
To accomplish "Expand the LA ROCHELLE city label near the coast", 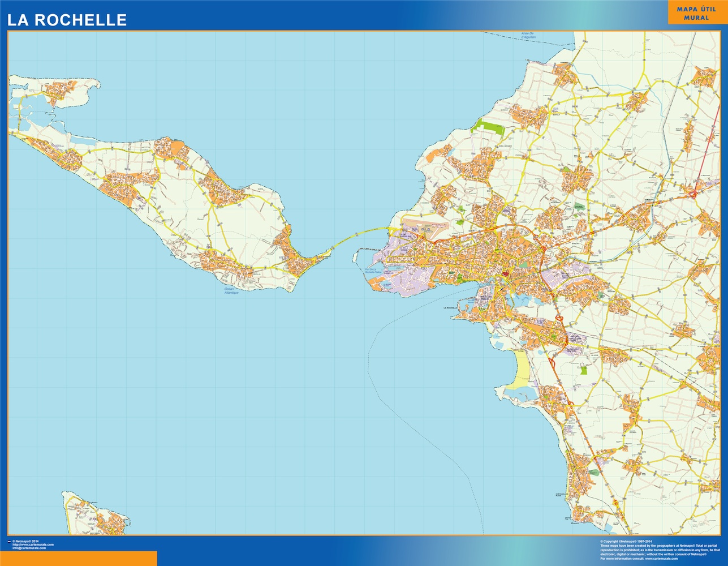I will coord(450,307).
